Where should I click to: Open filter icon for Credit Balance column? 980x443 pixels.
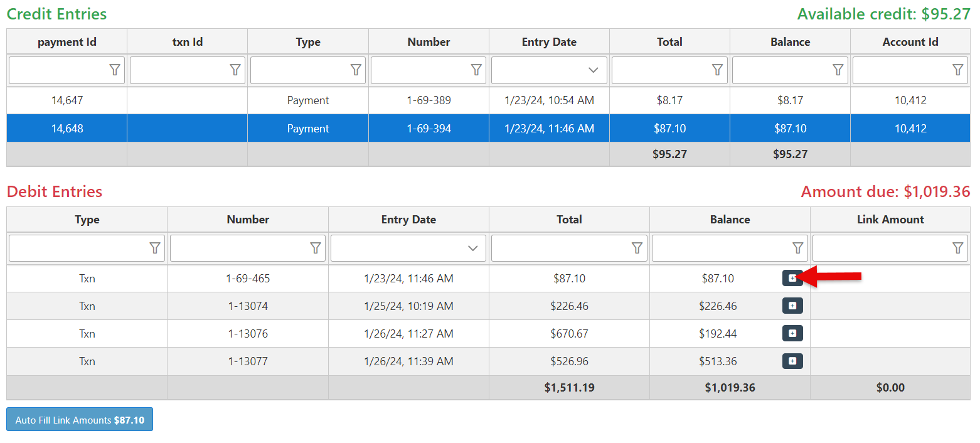click(838, 70)
